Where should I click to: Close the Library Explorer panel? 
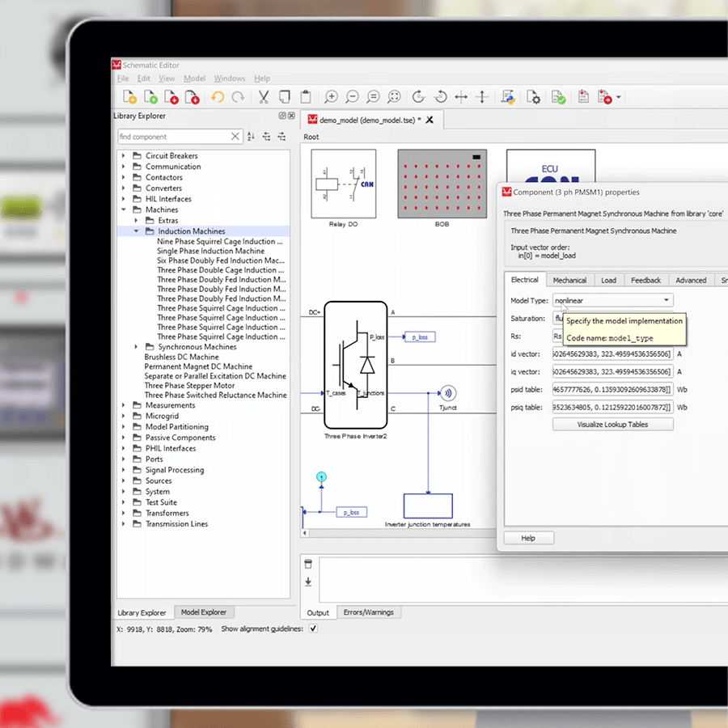pyautogui.click(x=291, y=116)
